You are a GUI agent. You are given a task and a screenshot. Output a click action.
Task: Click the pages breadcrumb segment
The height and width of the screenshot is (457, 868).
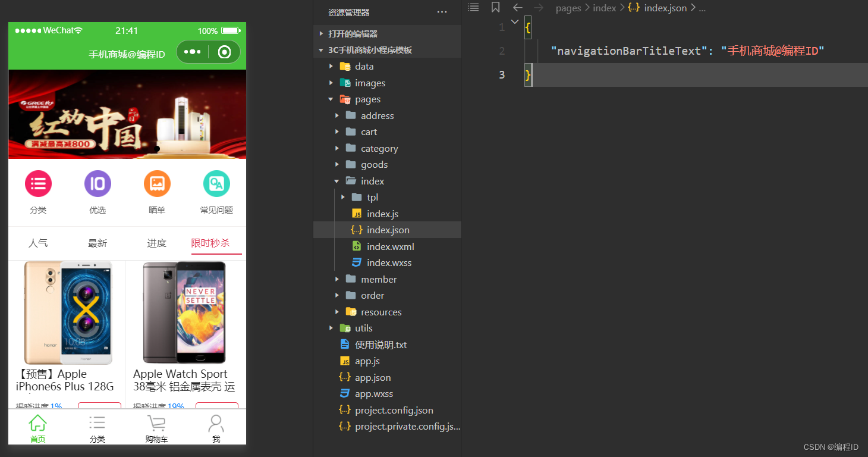coord(568,8)
